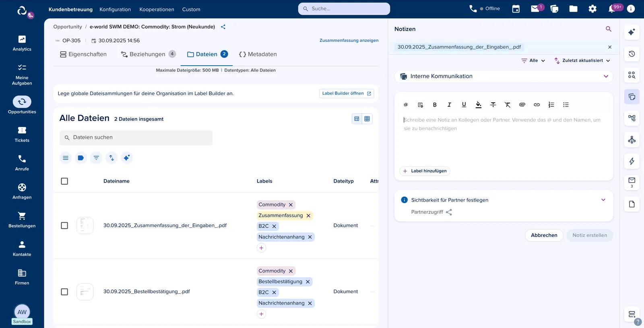Click Label Builder öffnen button
The height and width of the screenshot is (328, 644).
click(347, 93)
